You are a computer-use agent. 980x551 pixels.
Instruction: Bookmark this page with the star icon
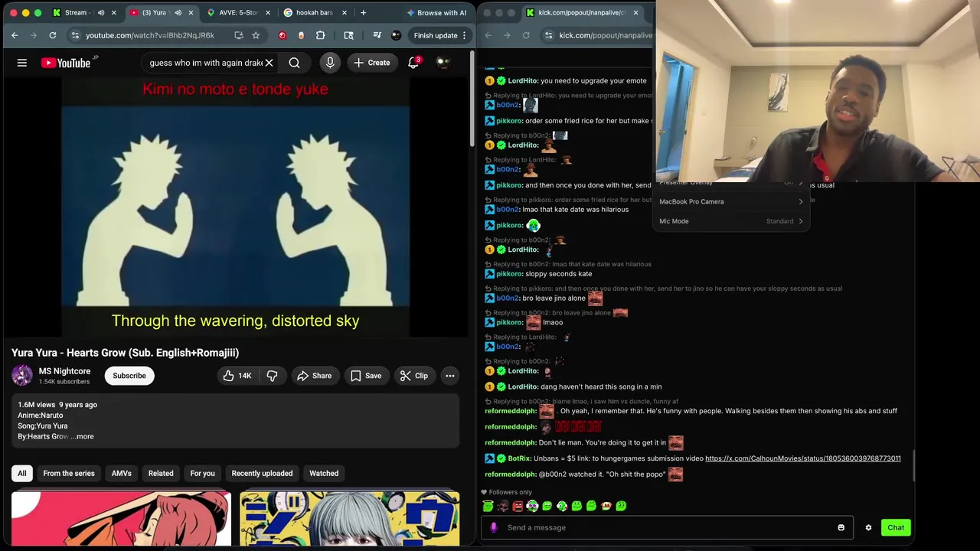coord(256,35)
